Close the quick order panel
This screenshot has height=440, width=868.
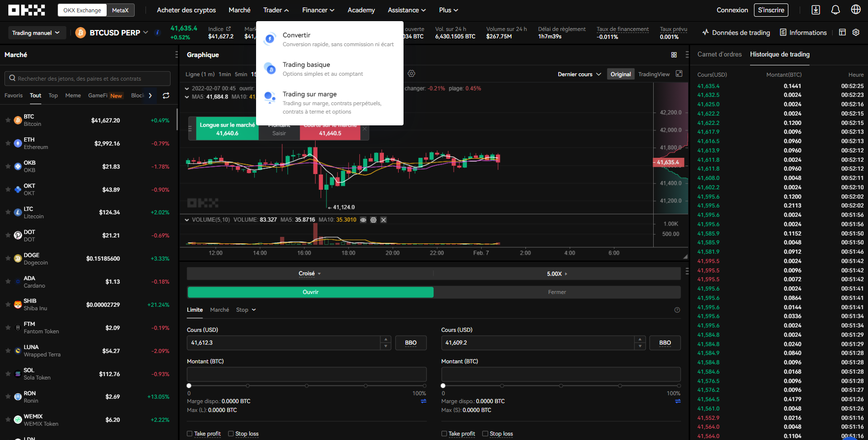point(364,129)
